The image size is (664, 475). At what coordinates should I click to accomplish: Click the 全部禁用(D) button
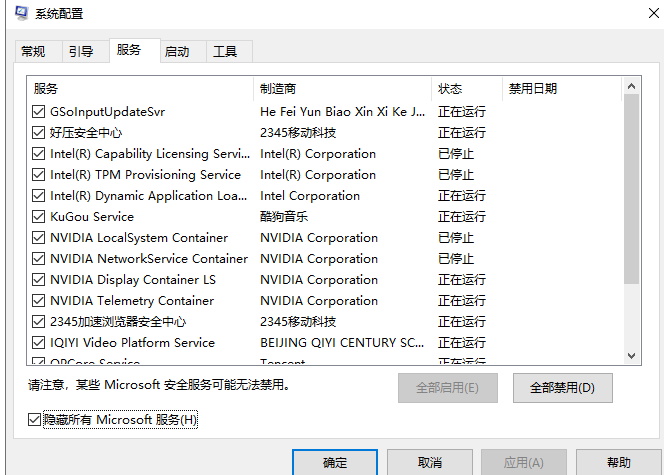point(562,387)
